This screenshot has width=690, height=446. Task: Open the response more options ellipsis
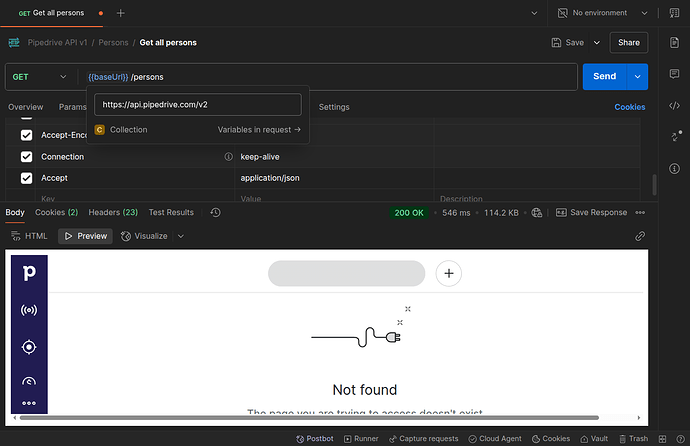click(640, 212)
